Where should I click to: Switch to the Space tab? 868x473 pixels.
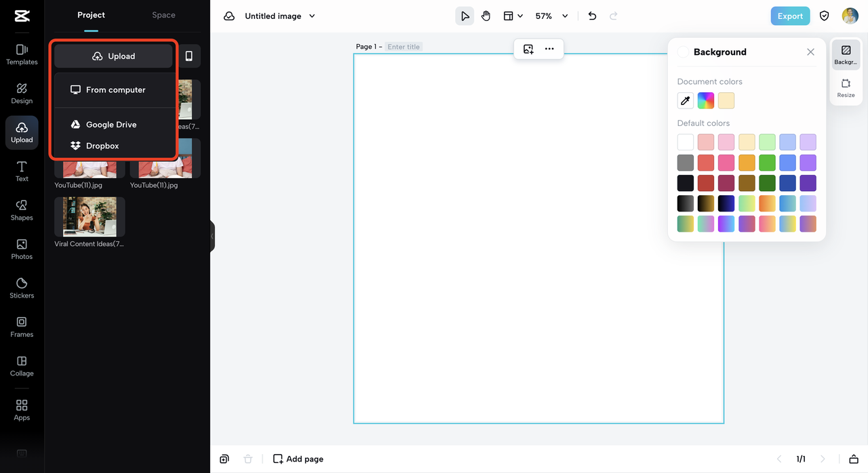[163, 15]
